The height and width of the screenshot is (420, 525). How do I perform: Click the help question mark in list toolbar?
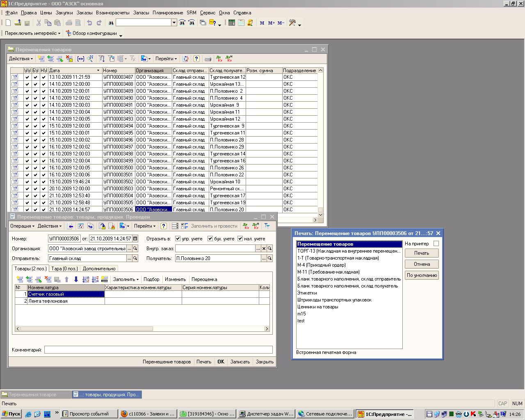coord(196,59)
